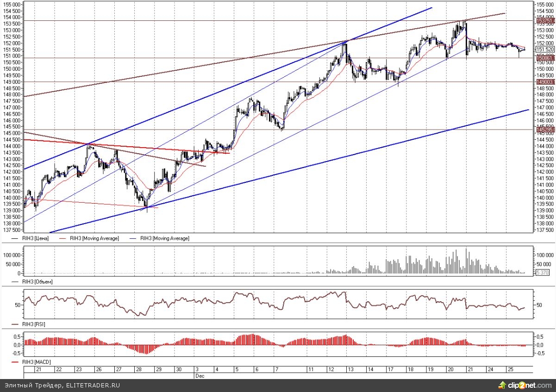Image resolution: width=556 pixels, height=392 pixels.
Task: Click the price peak candle near 153 750
Action: pos(464,23)
